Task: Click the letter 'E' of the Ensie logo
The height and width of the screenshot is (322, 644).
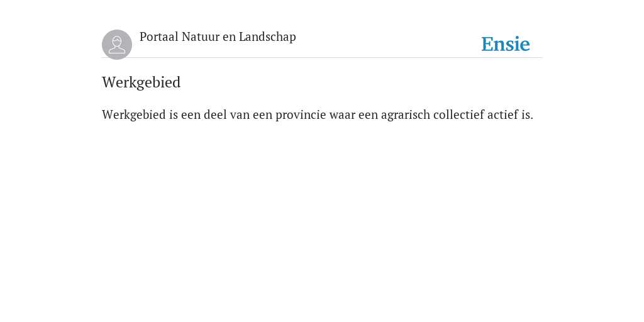Action: tap(487, 45)
